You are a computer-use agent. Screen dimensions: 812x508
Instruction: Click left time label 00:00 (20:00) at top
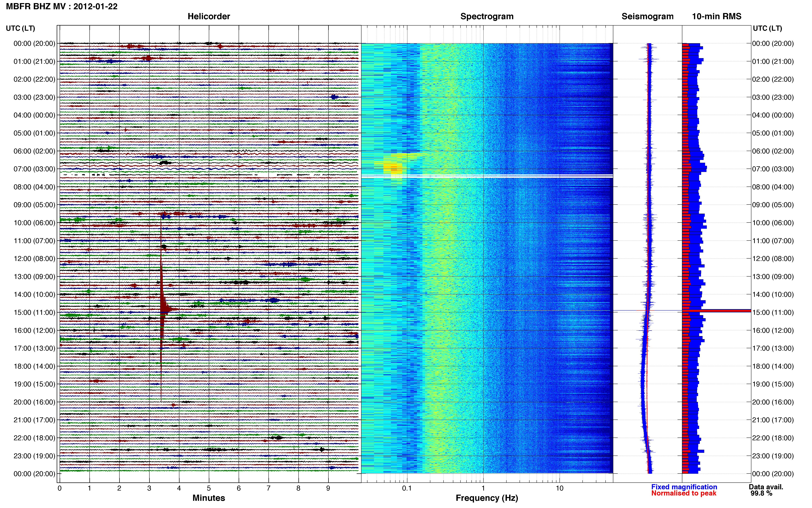point(34,43)
